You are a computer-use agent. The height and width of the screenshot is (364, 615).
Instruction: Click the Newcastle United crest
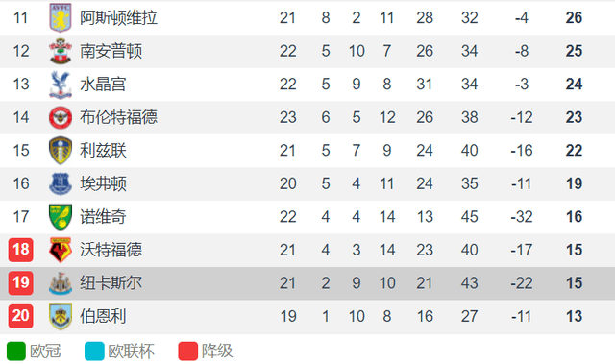point(60,283)
